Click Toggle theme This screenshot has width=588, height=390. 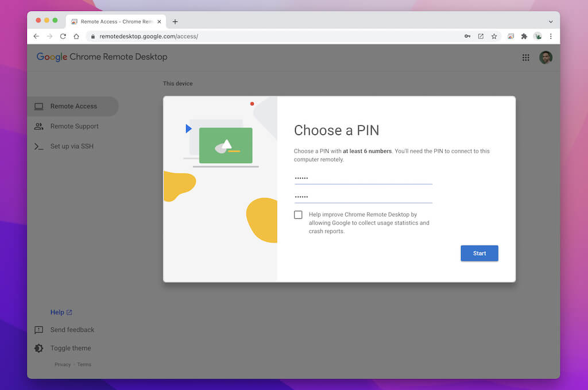(71, 349)
